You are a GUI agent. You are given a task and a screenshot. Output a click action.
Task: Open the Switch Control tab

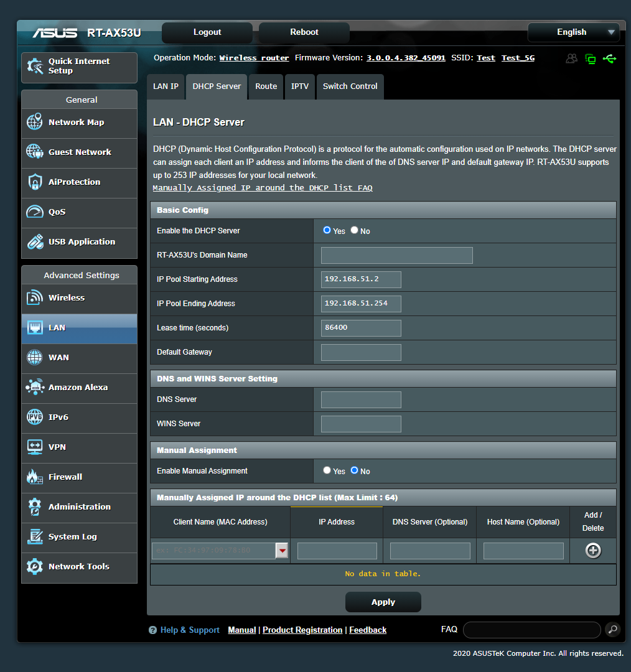(x=350, y=86)
